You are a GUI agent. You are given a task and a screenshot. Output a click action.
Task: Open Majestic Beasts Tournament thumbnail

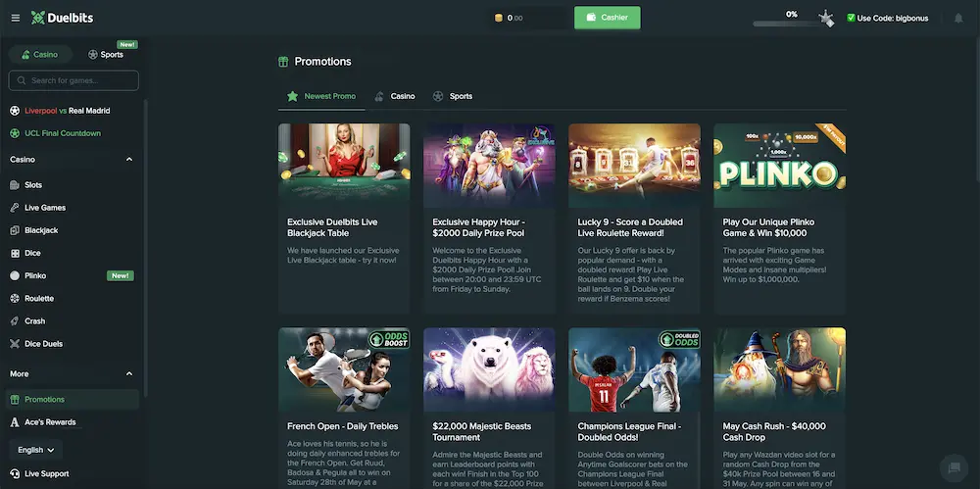tap(489, 369)
